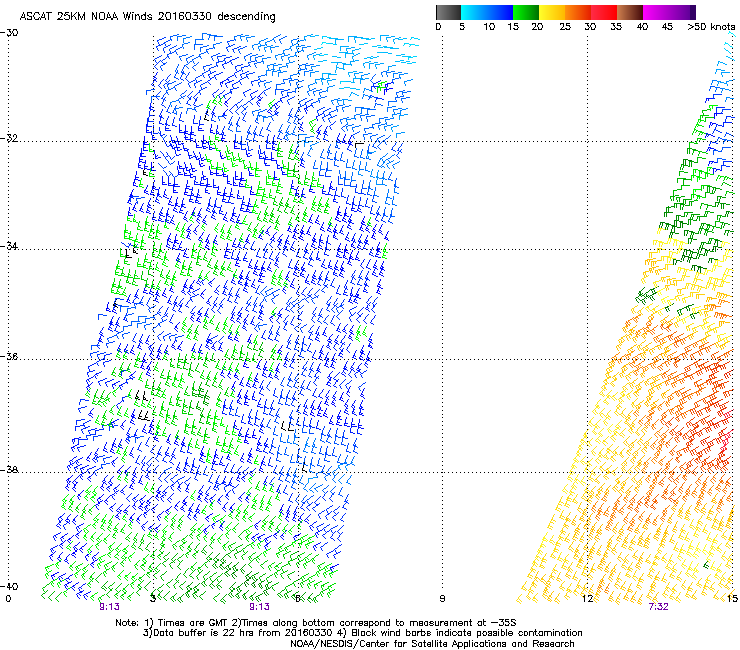Click the '20' label under the color bar
The width and height of the screenshot is (740, 650).
point(537,26)
